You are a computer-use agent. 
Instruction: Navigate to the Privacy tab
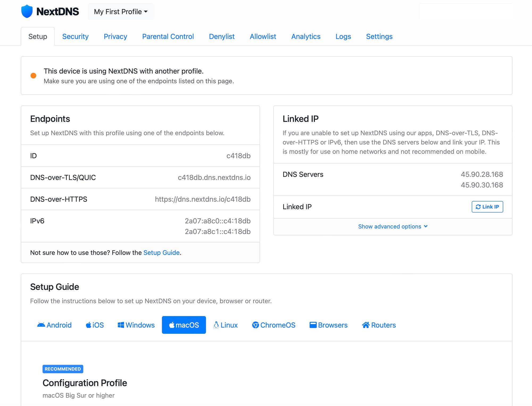tap(115, 36)
